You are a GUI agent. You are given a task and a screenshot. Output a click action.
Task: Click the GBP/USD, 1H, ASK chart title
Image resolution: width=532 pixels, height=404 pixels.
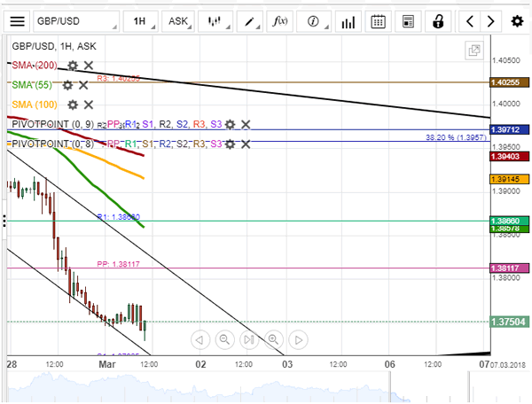pyautogui.click(x=54, y=46)
